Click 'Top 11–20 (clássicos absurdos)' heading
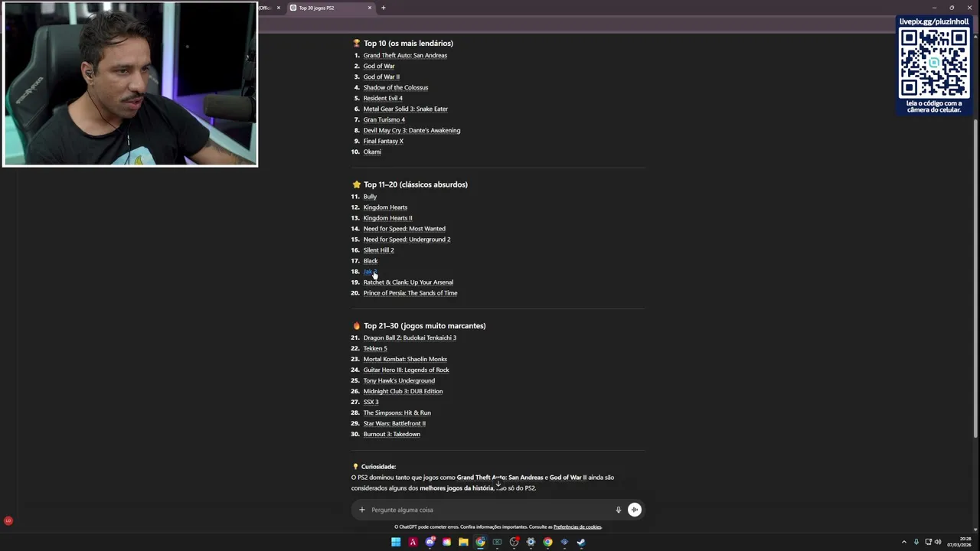 [416, 184]
